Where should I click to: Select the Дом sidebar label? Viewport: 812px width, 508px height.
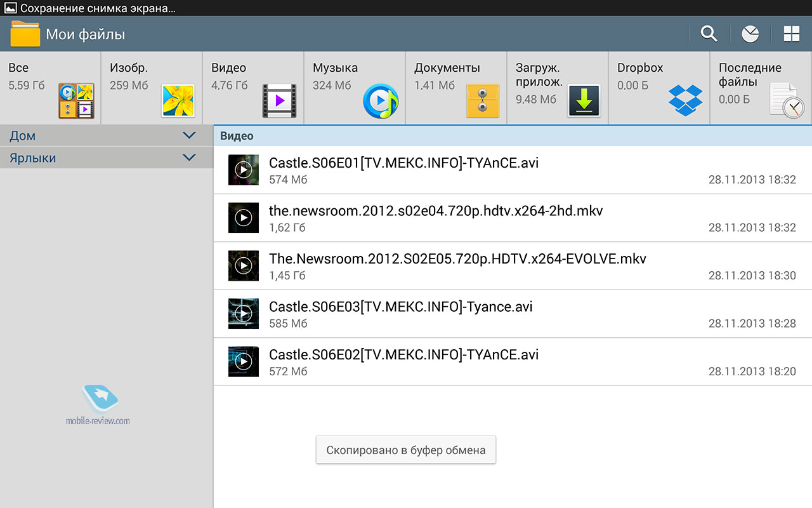(22, 136)
